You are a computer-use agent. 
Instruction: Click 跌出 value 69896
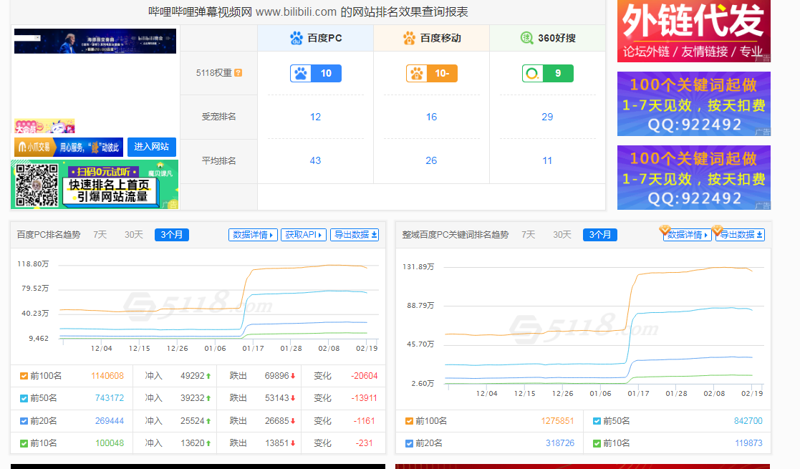coord(277,376)
